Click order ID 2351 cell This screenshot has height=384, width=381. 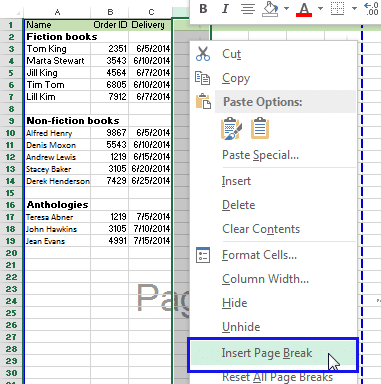pyautogui.click(x=110, y=49)
